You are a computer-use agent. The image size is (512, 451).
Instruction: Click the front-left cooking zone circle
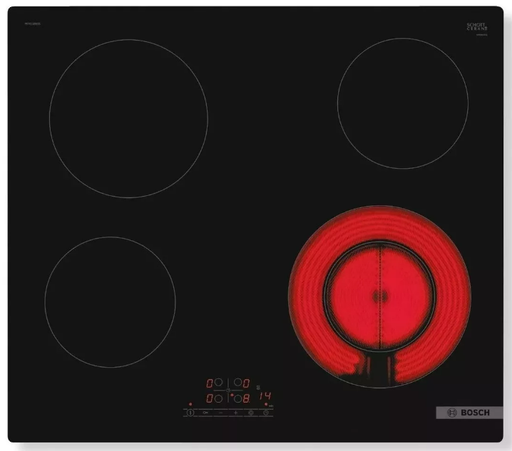click(x=110, y=302)
